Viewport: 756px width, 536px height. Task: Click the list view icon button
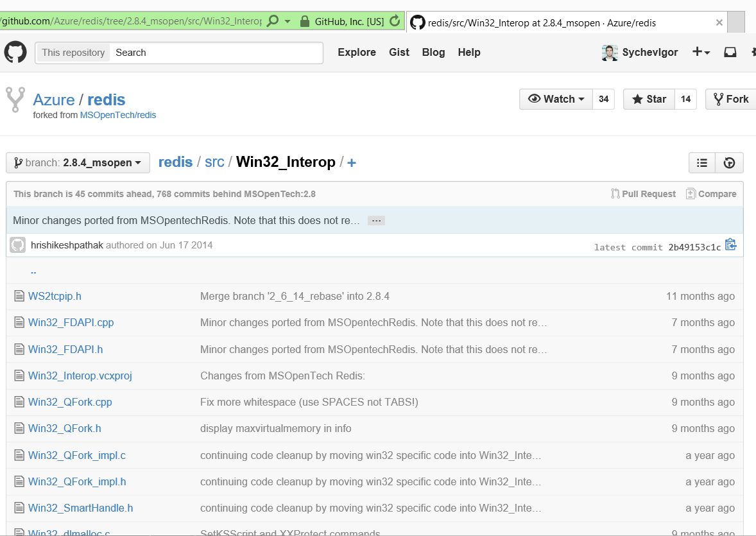[x=702, y=163]
